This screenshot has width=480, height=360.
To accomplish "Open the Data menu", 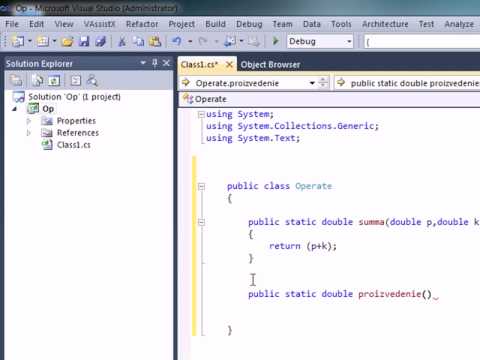I will (312, 24).
